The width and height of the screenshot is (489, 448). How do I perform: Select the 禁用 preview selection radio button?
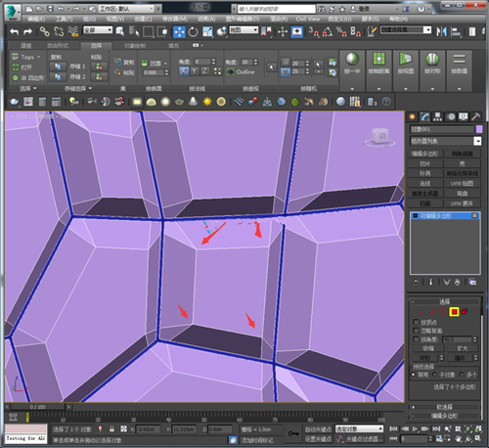tap(414, 375)
